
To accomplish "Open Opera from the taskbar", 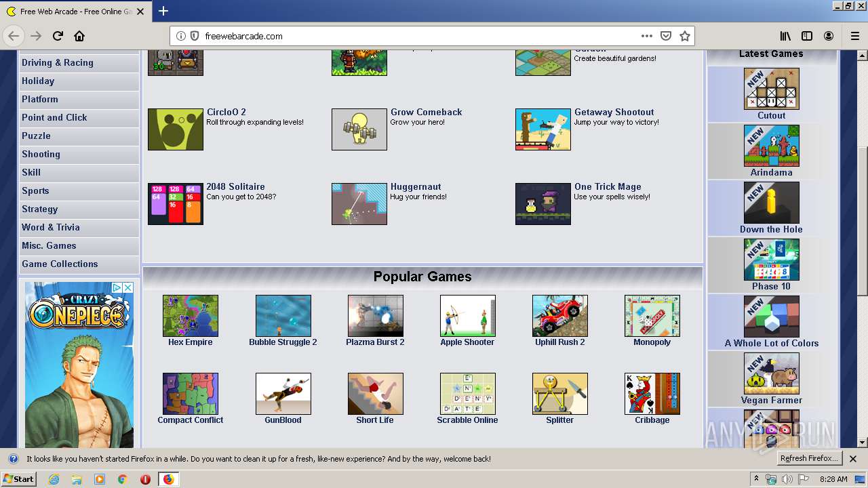I will click(145, 479).
